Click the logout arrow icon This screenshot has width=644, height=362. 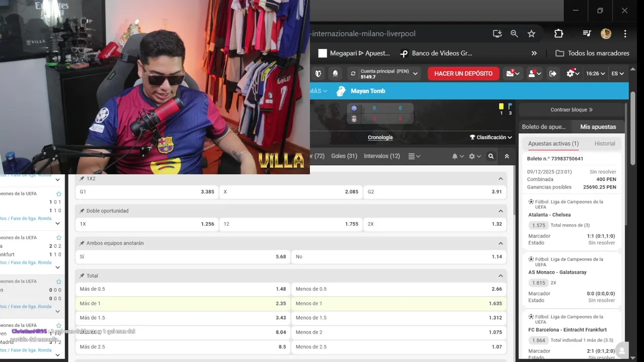pyautogui.click(x=553, y=73)
